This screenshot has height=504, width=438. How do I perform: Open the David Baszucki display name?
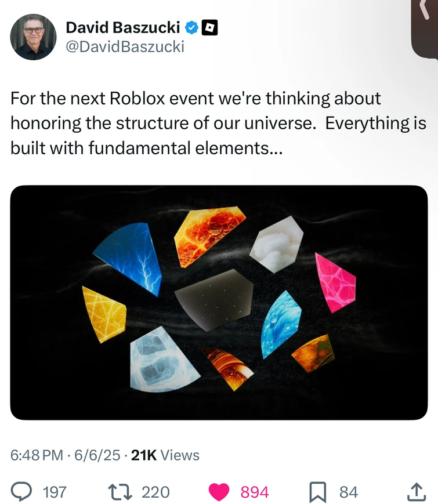pyautogui.click(x=122, y=27)
